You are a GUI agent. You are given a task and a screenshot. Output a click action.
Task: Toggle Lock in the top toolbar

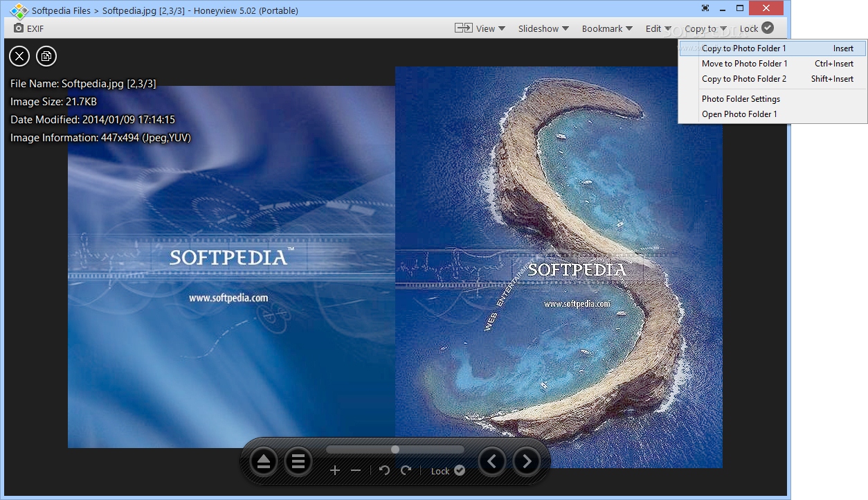click(x=757, y=28)
